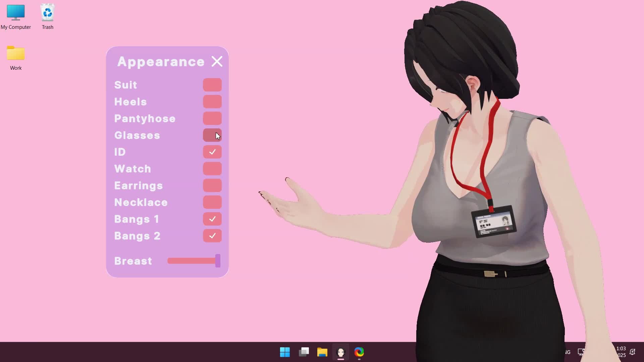Open the Windows Start menu

[x=285, y=352]
